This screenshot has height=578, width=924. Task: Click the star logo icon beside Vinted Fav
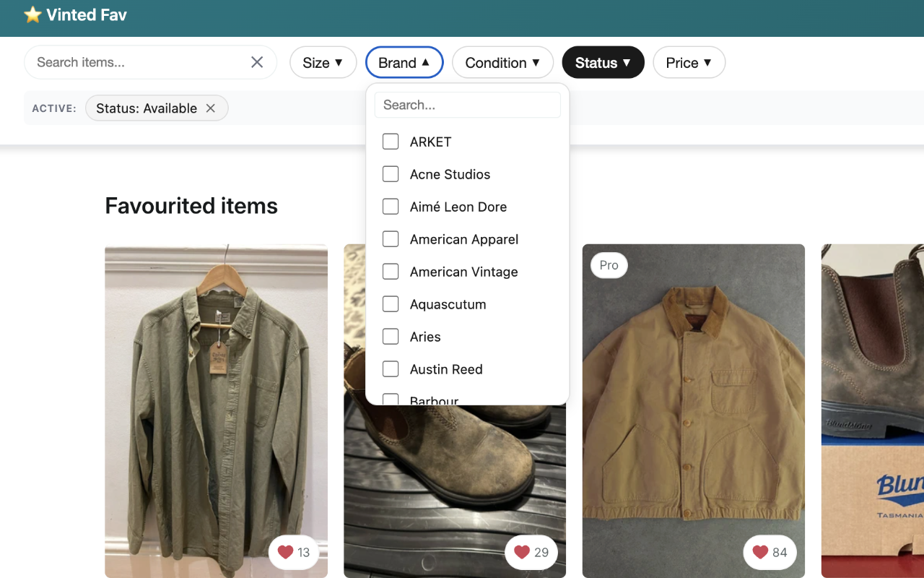click(x=32, y=14)
